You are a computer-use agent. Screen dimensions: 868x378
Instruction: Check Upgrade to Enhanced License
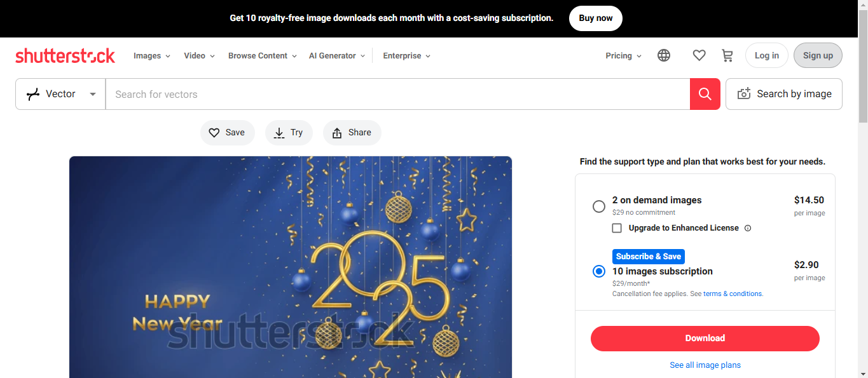point(617,228)
